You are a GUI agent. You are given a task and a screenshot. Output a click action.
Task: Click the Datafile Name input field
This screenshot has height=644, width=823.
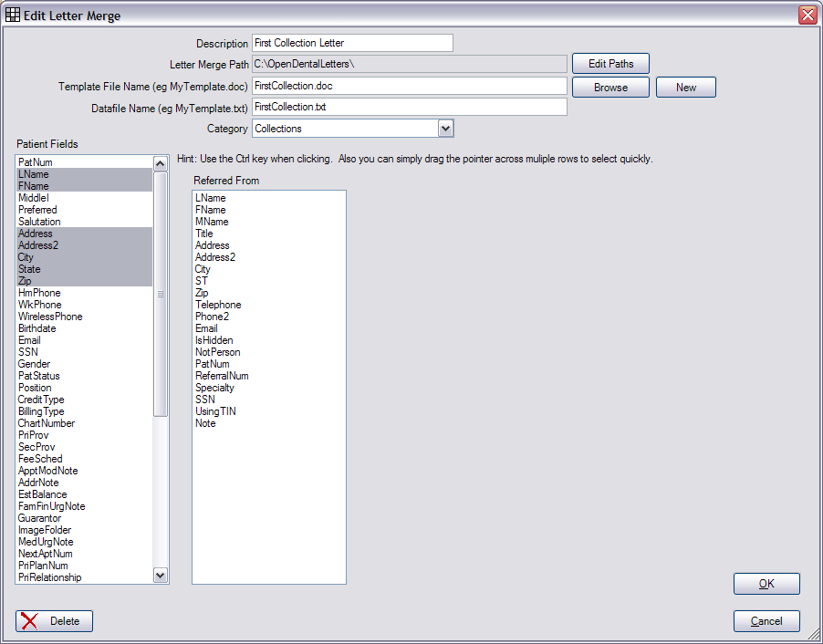pos(409,107)
